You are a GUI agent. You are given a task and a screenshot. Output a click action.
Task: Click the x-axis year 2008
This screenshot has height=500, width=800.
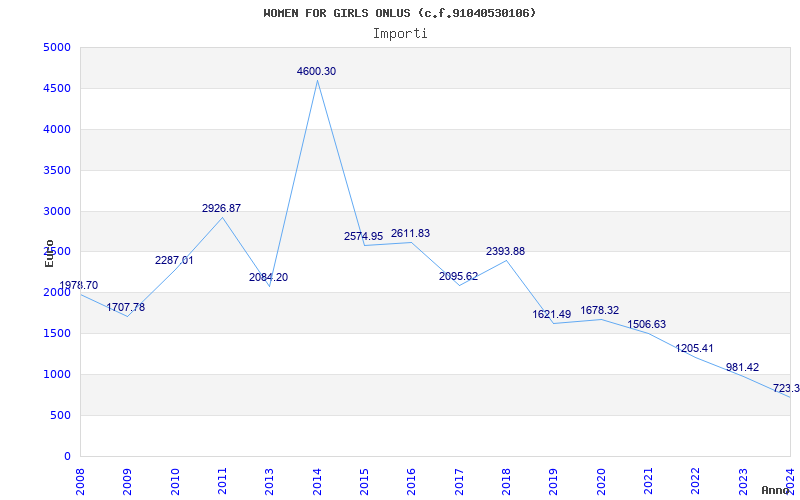[x=80, y=481]
